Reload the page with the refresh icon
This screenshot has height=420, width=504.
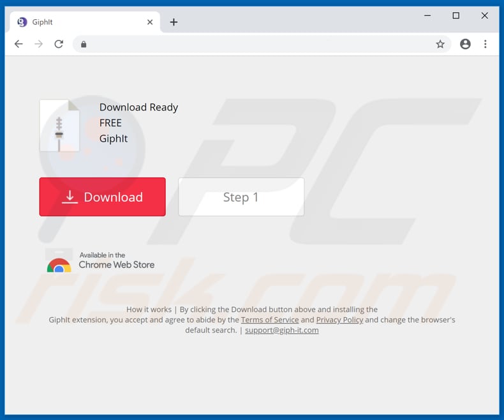[x=59, y=44]
